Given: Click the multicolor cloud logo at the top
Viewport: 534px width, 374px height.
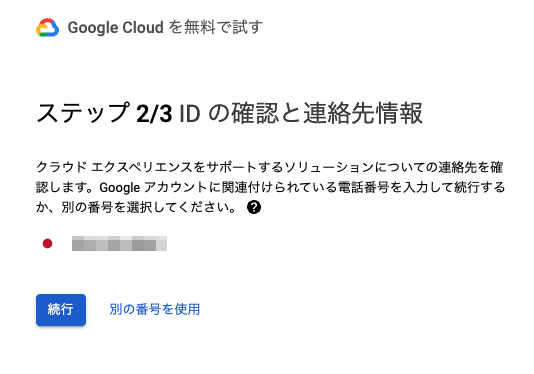Looking at the screenshot, I should pos(47,27).
